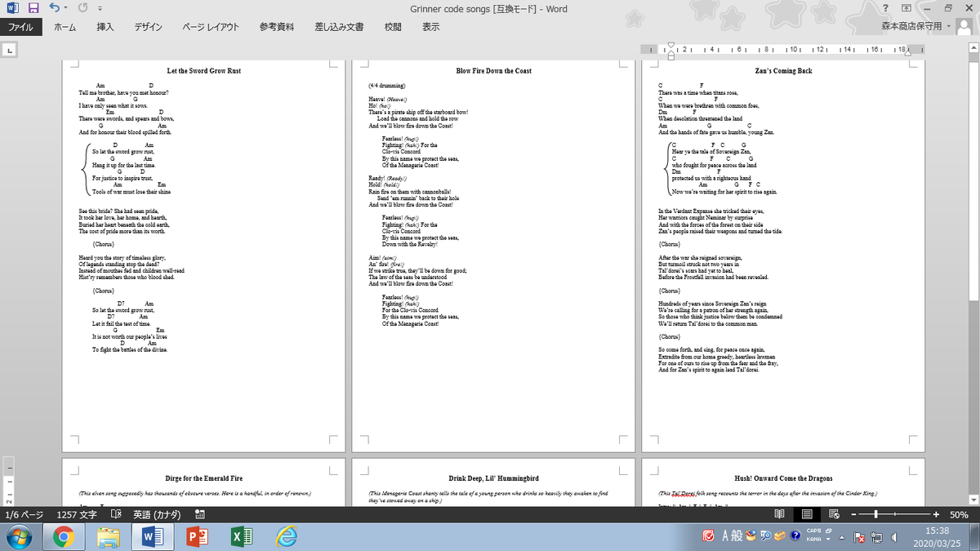The width and height of the screenshot is (980, 551).
Task: Undo the last action
Action: pyautogui.click(x=53, y=9)
